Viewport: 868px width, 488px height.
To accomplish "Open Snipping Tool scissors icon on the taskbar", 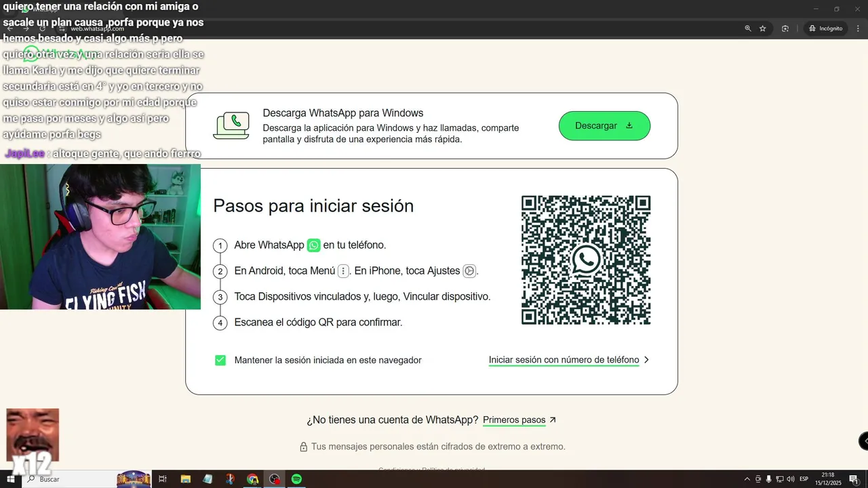I will [x=230, y=479].
